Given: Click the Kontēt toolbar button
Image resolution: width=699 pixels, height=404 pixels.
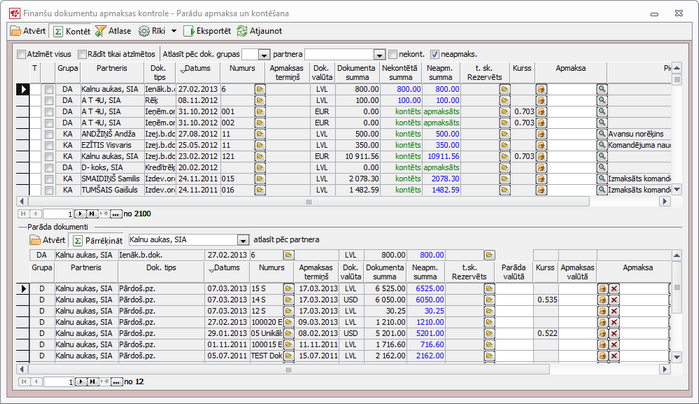Looking at the screenshot, I should (x=71, y=31).
